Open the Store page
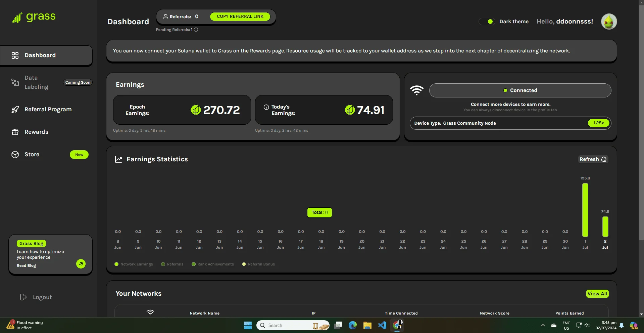 pos(32,154)
